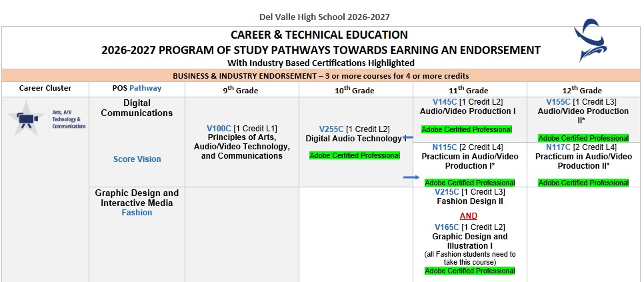
Task: Click the red underlined 'AND' text
Action: click(469, 216)
